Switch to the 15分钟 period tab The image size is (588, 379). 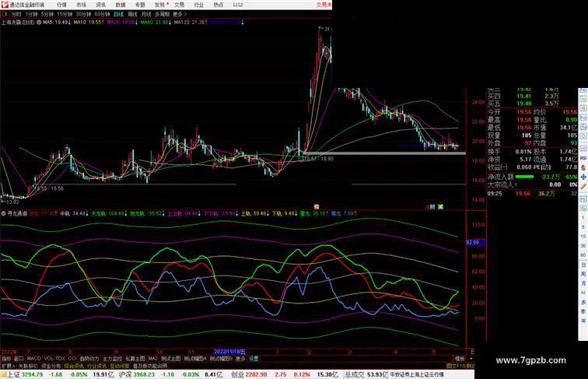[65, 14]
